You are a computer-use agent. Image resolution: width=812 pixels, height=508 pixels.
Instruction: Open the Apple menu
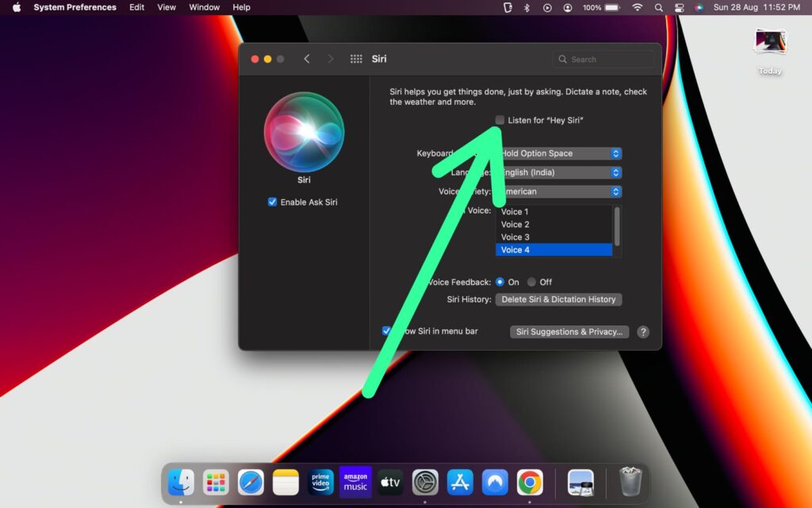(17, 7)
